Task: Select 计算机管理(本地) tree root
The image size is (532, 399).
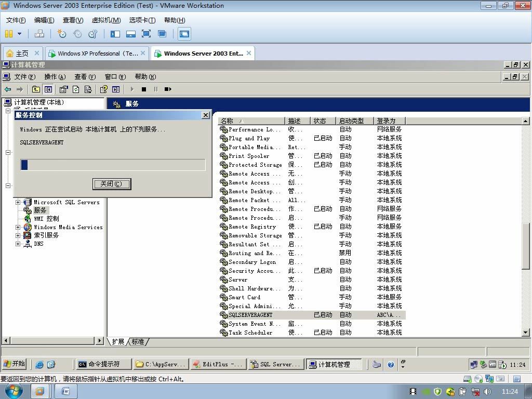Action: 38,102
